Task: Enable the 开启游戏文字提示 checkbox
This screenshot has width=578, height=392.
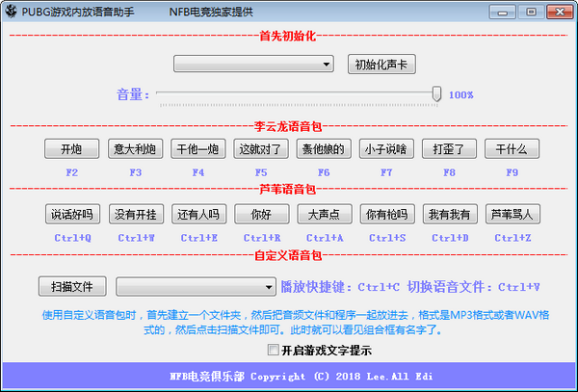Action: [x=274, y=350]
